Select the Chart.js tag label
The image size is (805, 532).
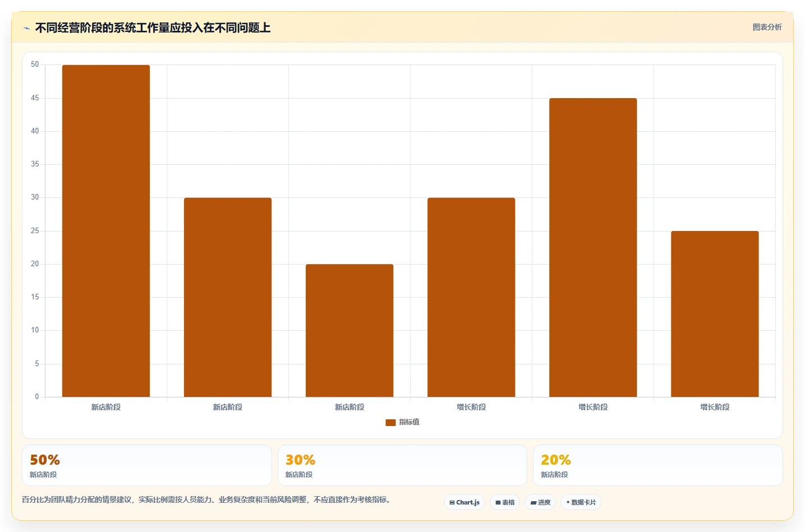(x=468, y=502)
